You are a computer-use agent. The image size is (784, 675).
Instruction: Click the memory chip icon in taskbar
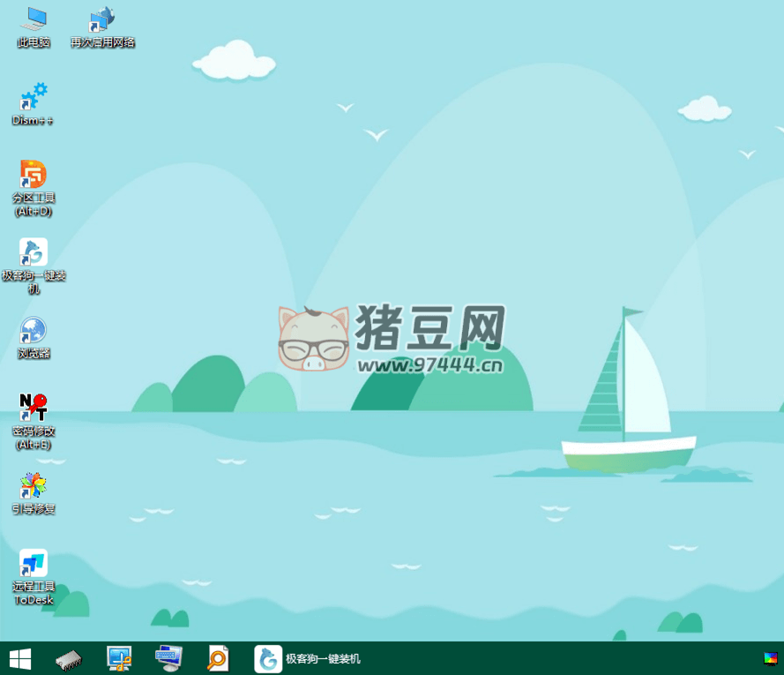tap(69, 658)
